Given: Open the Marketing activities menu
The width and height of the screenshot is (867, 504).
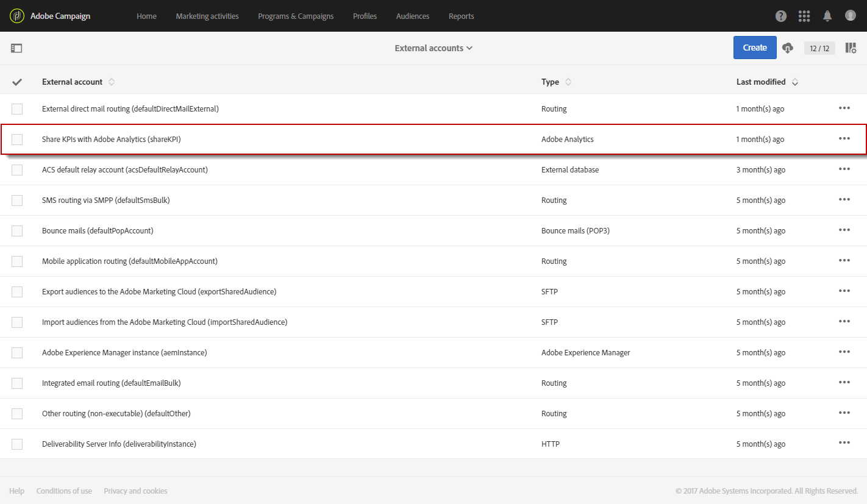Looking at the screenshot, I should pyautogui.click(x=207, y=16).
